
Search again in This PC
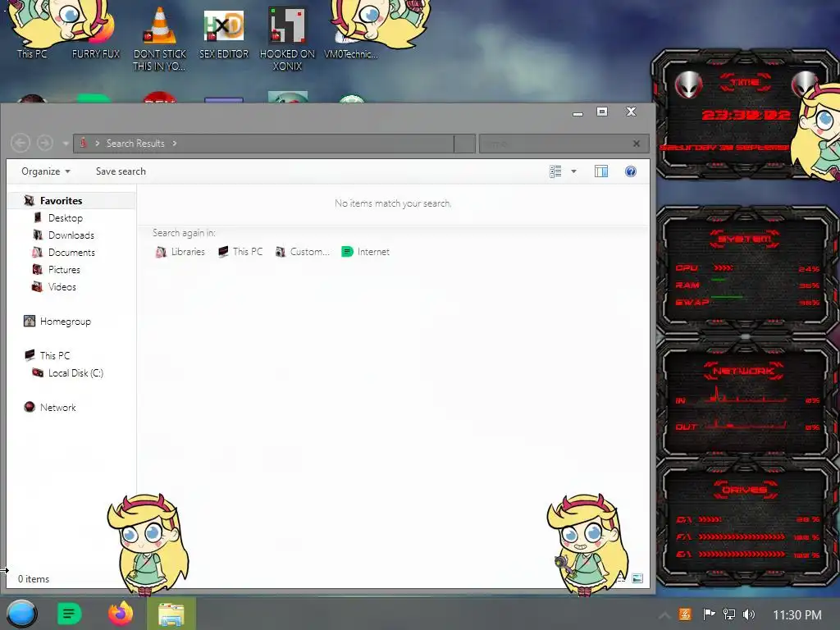(x=240, y=252)
